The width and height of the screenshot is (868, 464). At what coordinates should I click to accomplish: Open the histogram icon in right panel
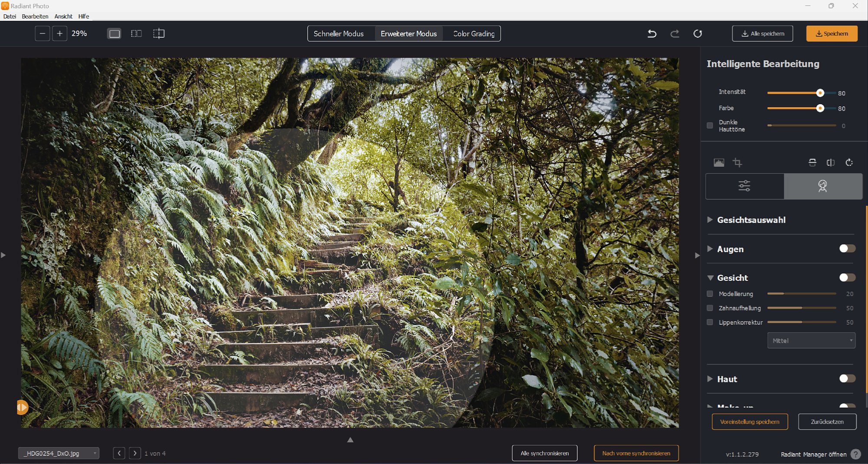[x=719, y=162]
